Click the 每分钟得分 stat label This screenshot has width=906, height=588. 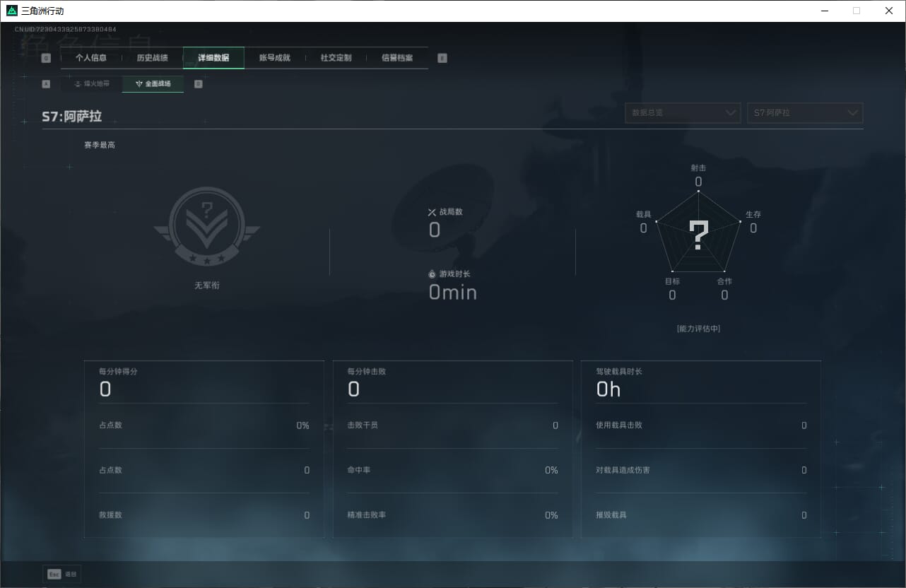tap(118, 372)
